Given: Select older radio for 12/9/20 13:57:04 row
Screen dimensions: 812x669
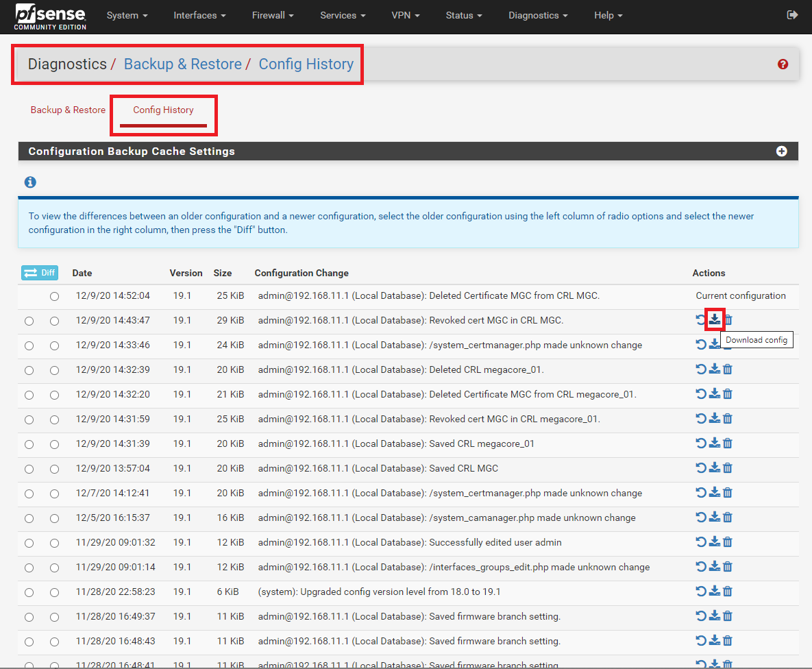Looking at the screenshot, I should [29, 469].
